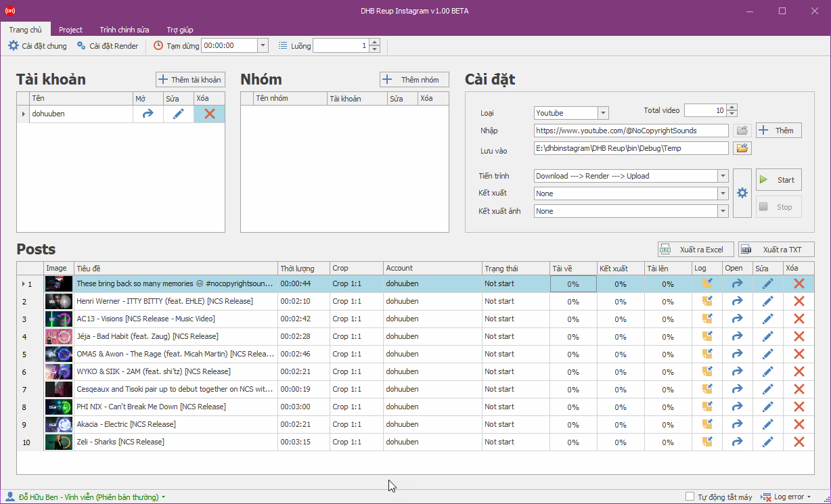Edit the Jéja - Bad Habit post
The image size is (831, 504).
(x=767, y=336)
